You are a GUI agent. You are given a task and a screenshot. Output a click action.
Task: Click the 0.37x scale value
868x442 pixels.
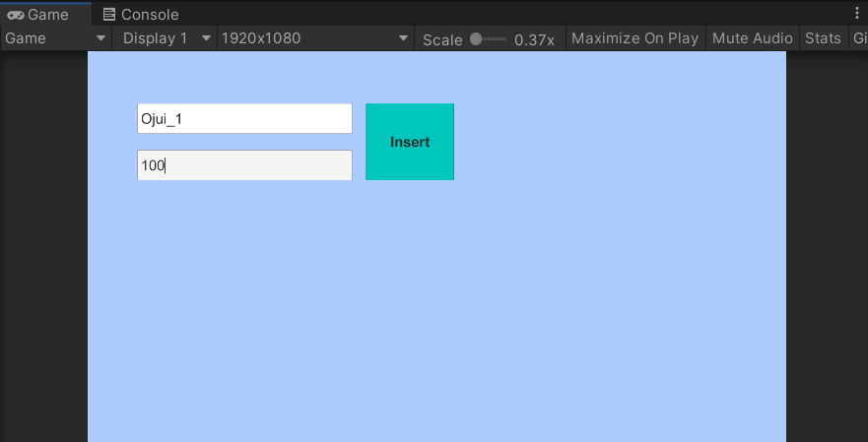pos(534,39)
